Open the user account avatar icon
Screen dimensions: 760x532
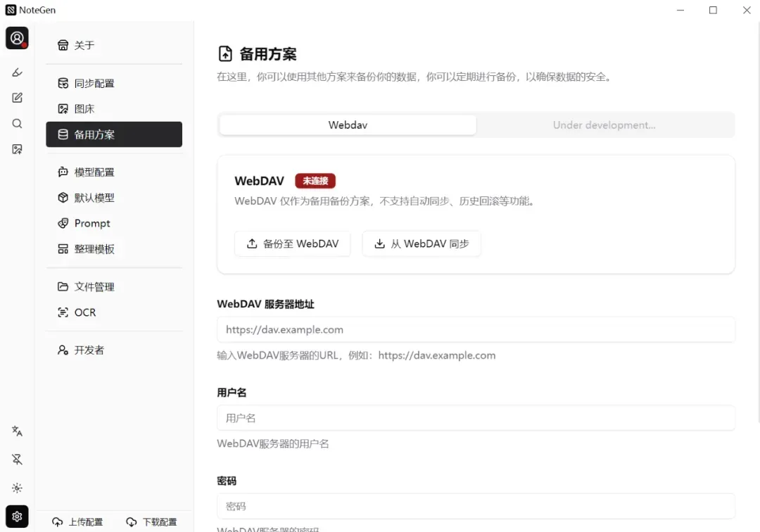[17, 38]
